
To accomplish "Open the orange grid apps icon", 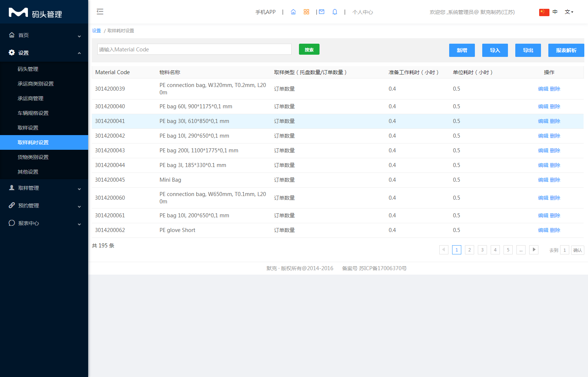I will (306, 12).
